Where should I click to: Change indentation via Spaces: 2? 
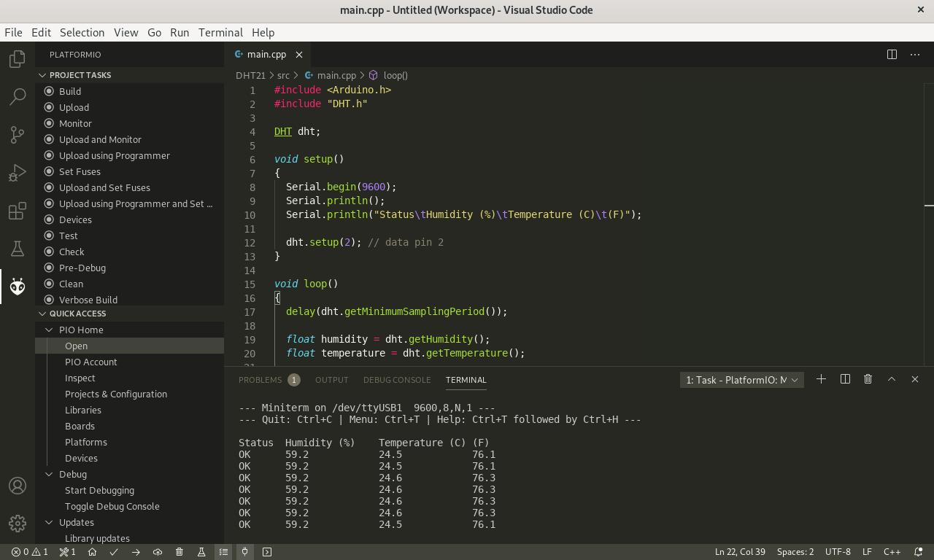[x=795, y=552]
